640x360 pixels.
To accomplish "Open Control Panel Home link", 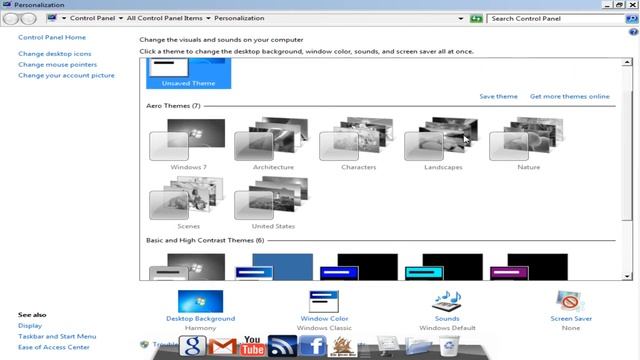I will 52,37.
